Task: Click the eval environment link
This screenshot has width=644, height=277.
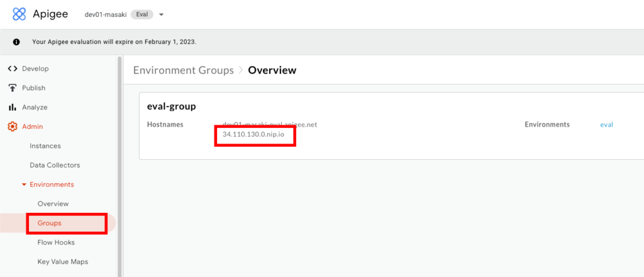Action: [606, 125]
